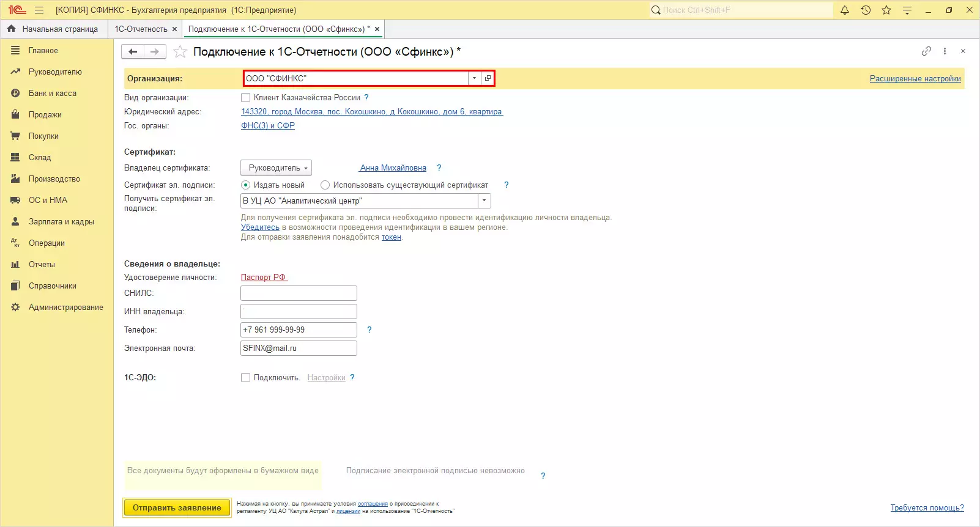Enable the Клиент Казначейства России checkbox
Image resolution: width=980 pixels, height=527 pixels.
coord(245,97)
